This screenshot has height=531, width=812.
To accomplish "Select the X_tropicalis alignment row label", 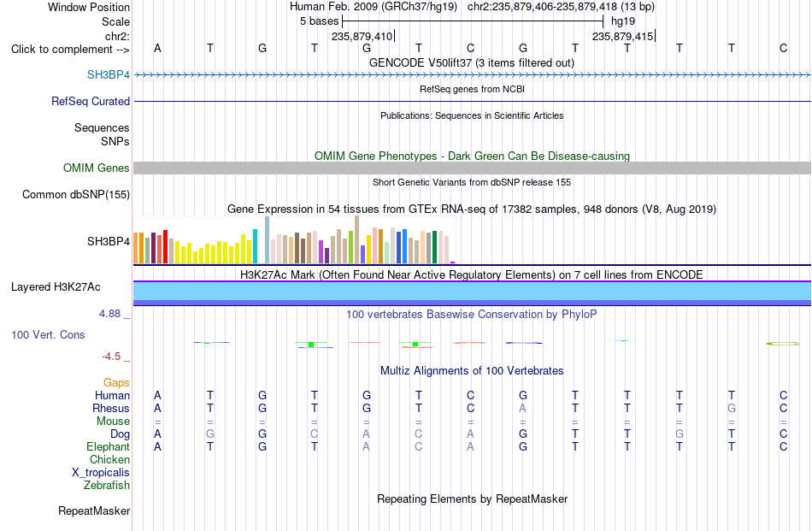I will pos(101,473).
